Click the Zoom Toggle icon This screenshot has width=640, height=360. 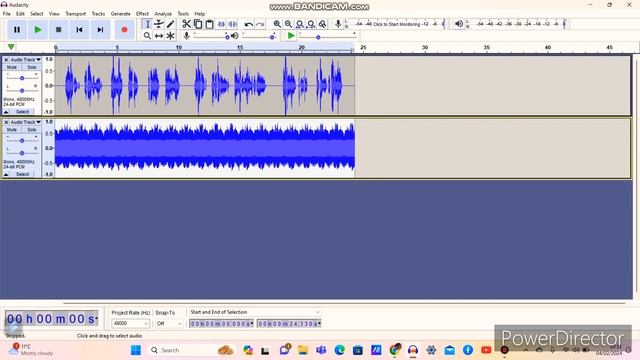point(322,24)
